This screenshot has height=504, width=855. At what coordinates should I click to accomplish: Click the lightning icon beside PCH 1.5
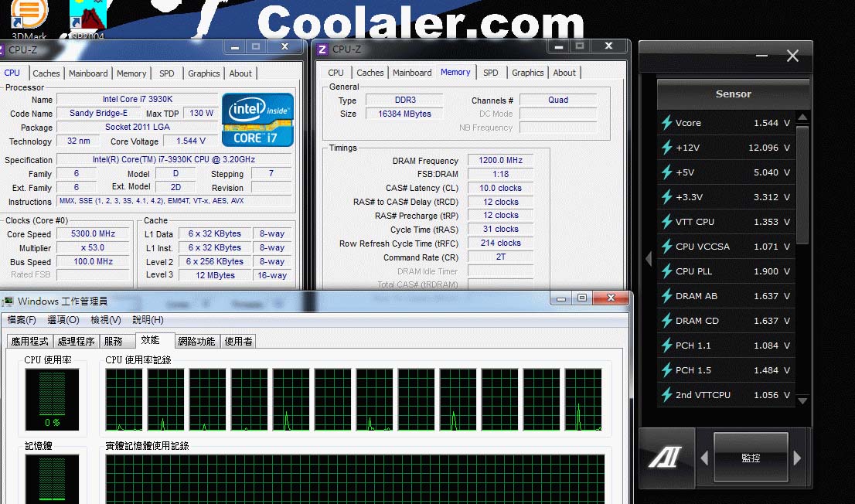pyautogui.click(x=666, y=369)
